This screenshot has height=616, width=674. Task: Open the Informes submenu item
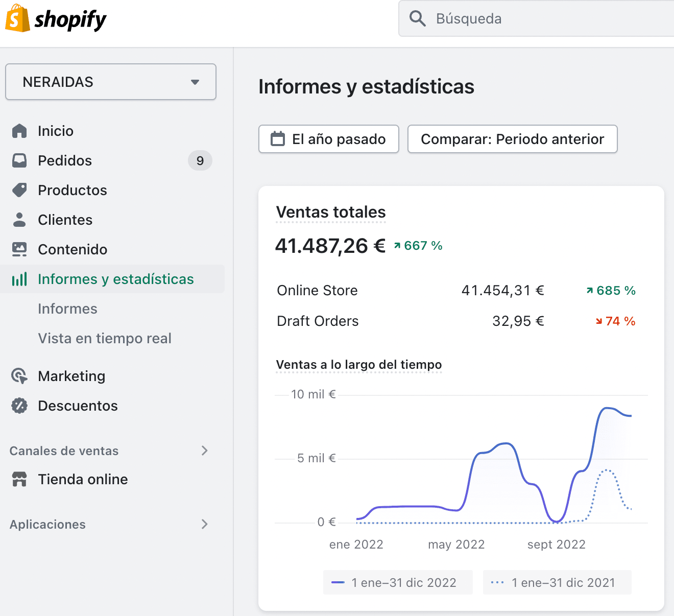(x=67, y=309)
